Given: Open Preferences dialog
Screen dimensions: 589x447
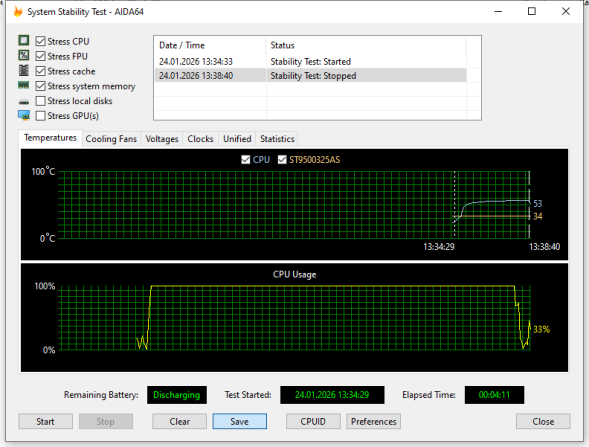Looking at the screenshot, I should click(x=374, y=421).
